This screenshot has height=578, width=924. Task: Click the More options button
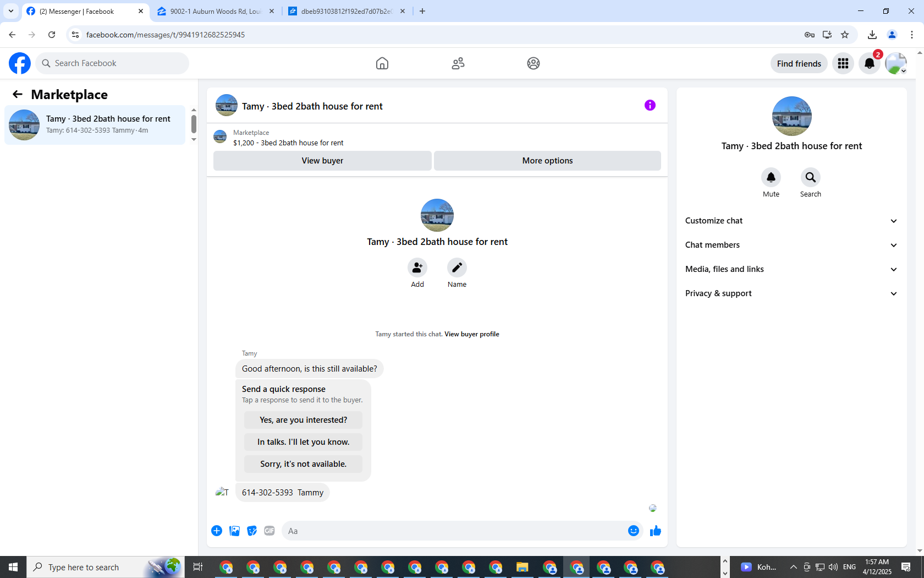(x=547, y=161)
